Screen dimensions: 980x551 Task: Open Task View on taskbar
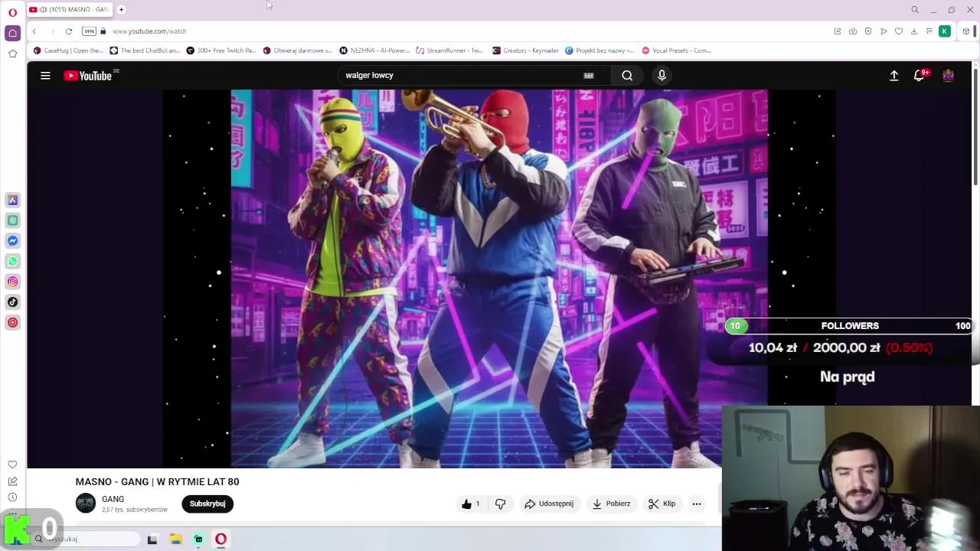tap(152, 540)
